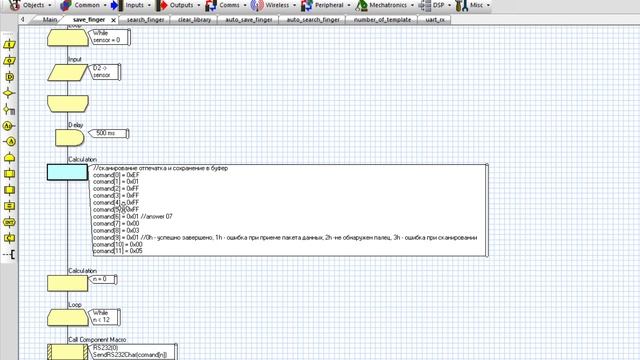Select the Switch icon in the left toolbar
This screenshot has width=640, height=360.
point(9,109)
